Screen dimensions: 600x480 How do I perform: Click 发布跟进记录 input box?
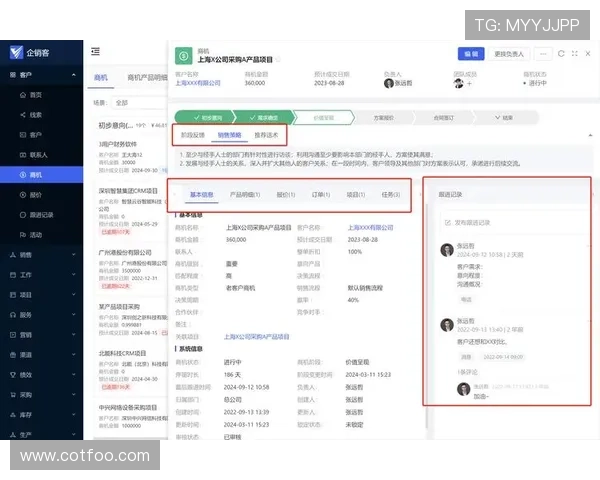point(513,222)
